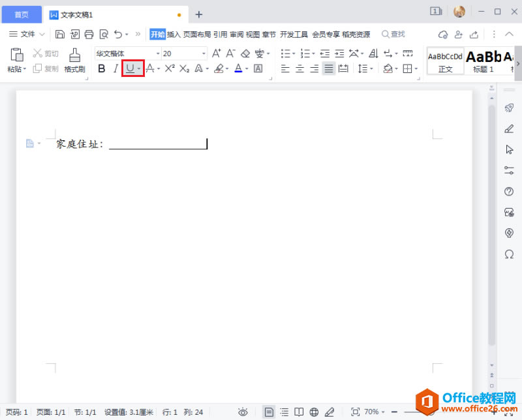Click the zoom out minus button

395,412
